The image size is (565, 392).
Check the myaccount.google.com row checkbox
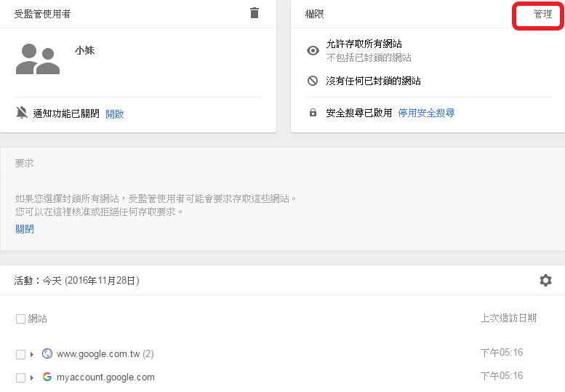pos(20,378)
